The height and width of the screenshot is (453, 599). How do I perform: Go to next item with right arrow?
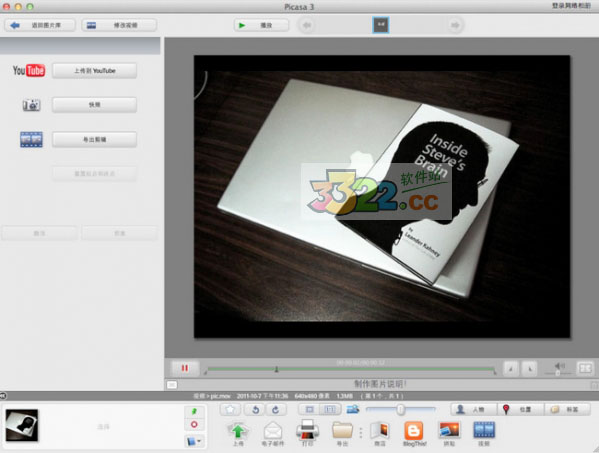455,25
